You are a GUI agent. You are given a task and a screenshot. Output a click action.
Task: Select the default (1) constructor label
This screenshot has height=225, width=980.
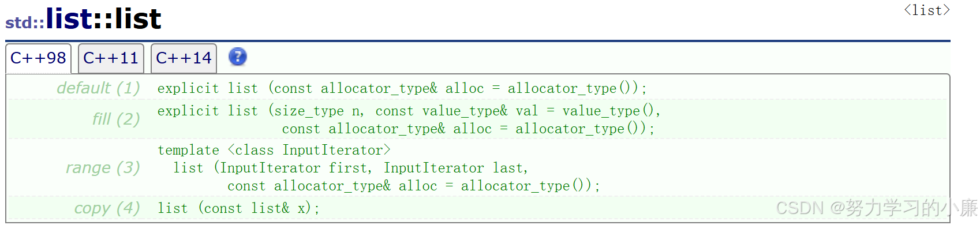click(99, 88)
